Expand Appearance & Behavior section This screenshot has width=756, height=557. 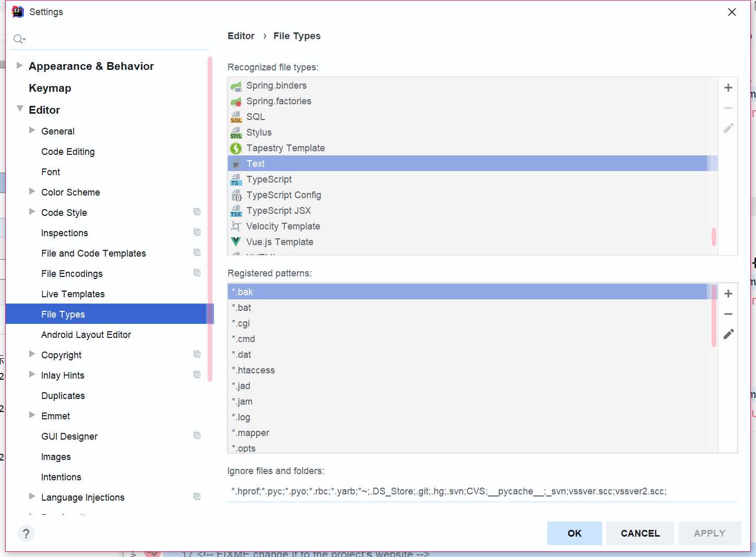[x=20, y=66]
